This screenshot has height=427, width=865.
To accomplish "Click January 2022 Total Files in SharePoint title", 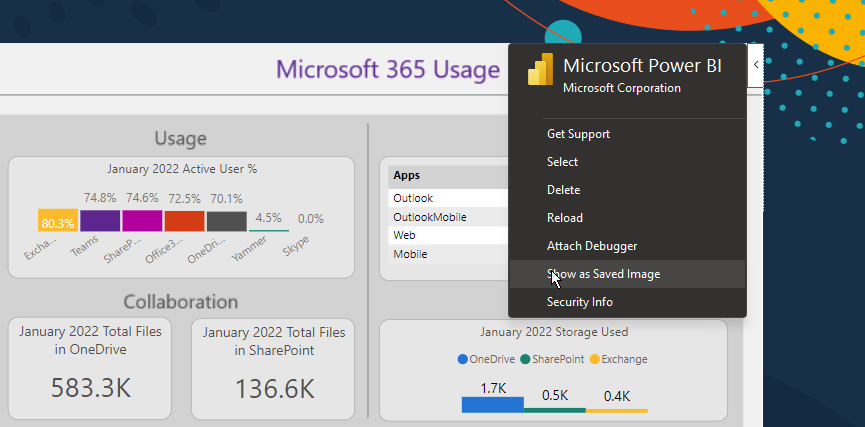I will 274,341.
